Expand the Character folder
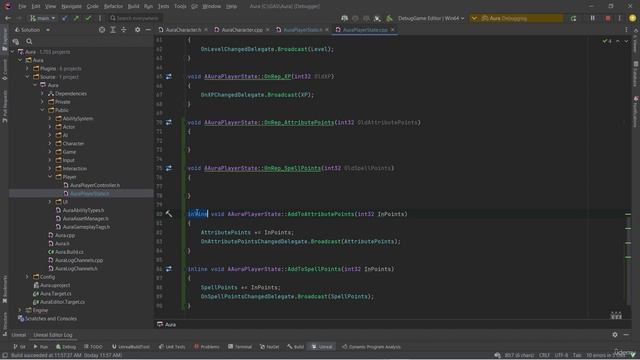The image size is (640, 360). 50,143
